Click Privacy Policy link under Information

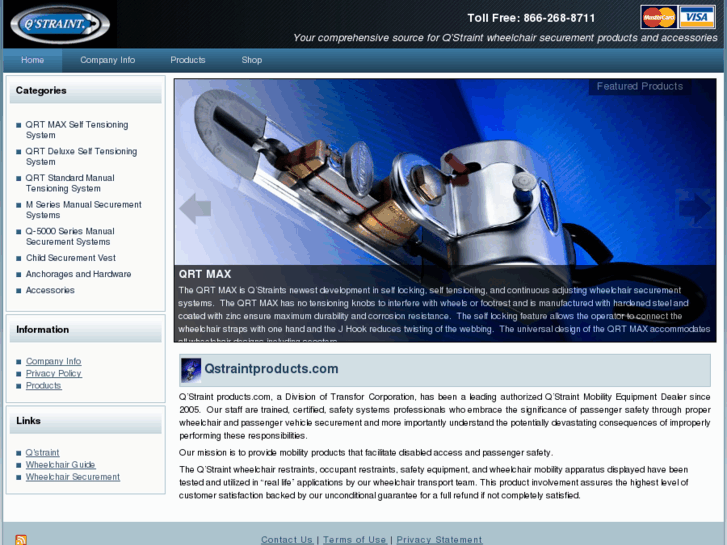(54, 373)
